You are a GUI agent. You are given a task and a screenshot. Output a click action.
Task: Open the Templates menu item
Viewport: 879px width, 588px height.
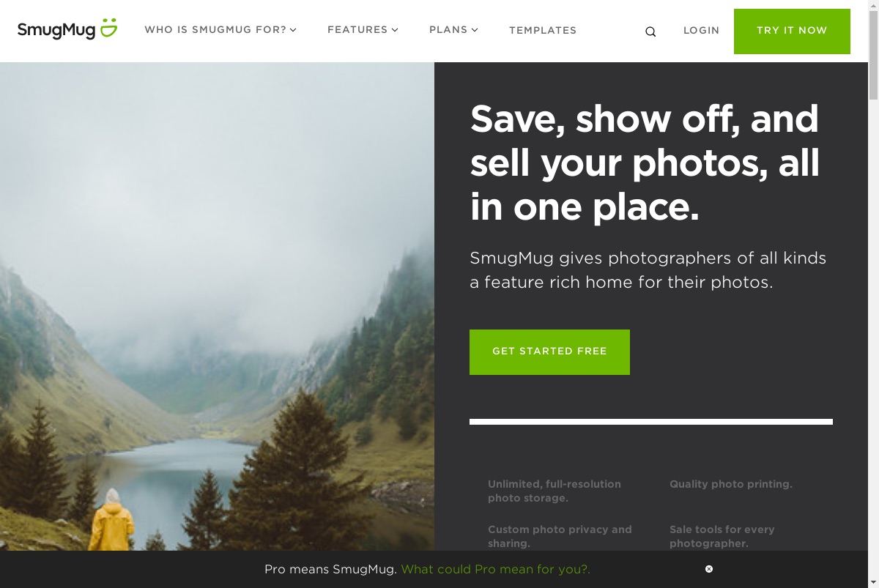[x=543, y=31]
